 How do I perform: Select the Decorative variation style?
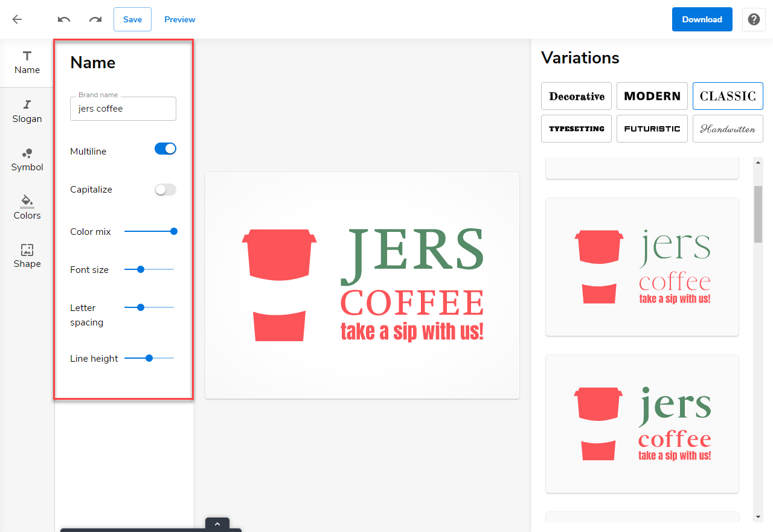tap(577, 96)
